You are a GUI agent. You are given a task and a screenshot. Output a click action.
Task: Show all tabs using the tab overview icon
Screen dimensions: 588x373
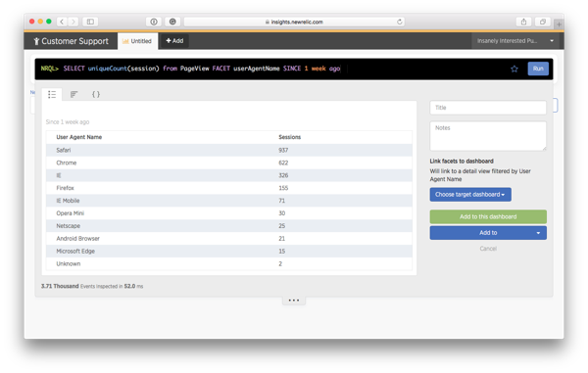click(x=543, y=22)
